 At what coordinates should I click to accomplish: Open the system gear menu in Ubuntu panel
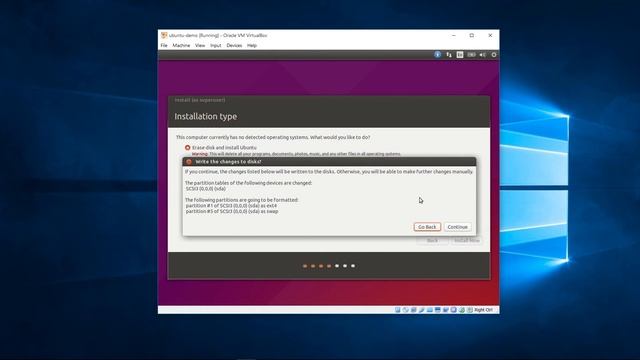(494, 54)
